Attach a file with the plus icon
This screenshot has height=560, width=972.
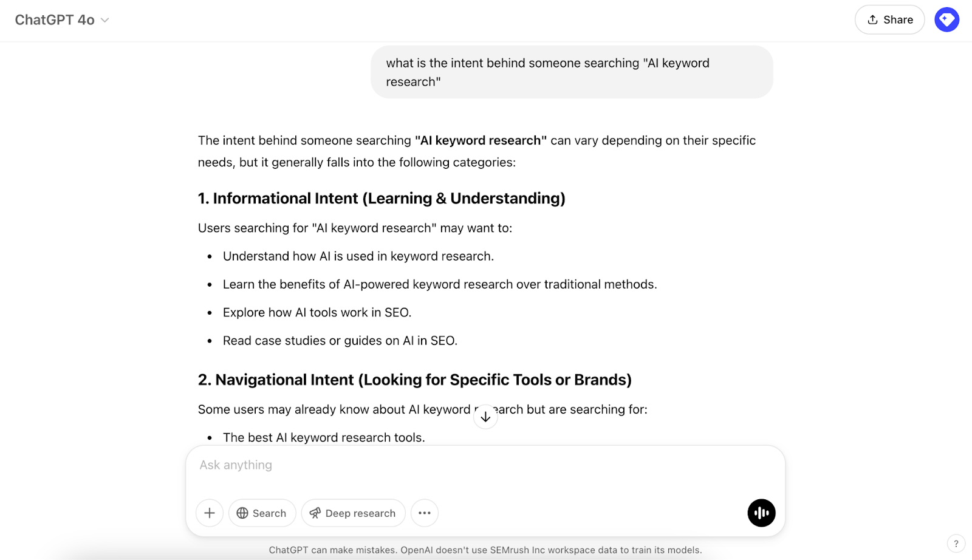[x=209, y=513]
